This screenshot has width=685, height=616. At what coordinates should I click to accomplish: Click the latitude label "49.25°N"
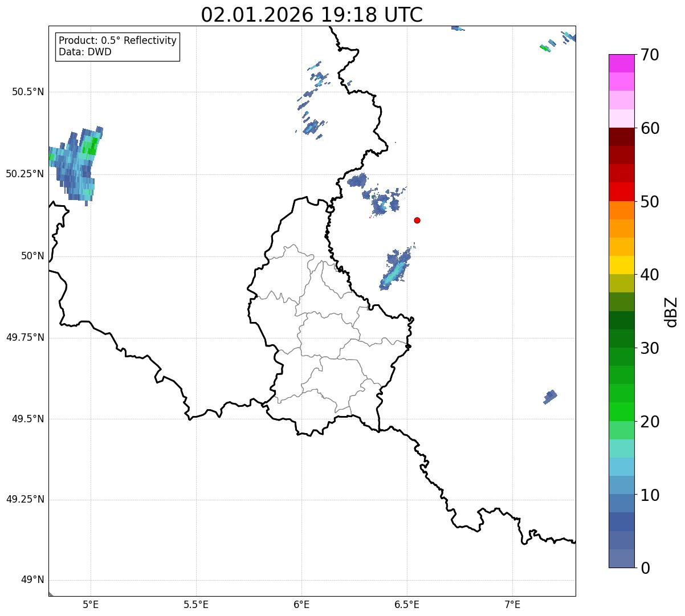click(25, 499)
